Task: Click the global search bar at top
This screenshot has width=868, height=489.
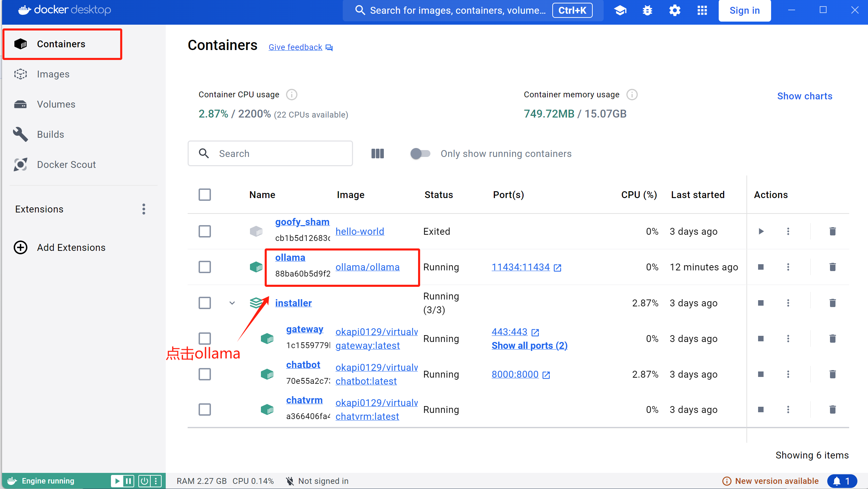Action: (x=473, y=11)
